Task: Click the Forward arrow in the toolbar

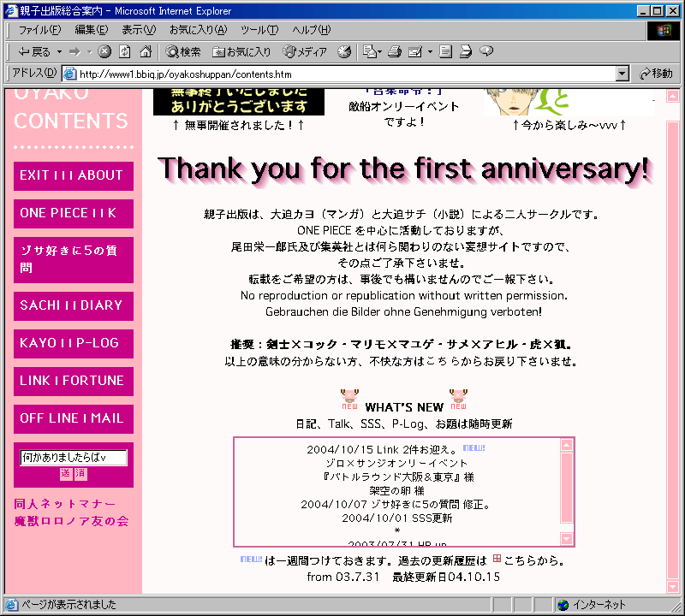Action: click(75, 52)
